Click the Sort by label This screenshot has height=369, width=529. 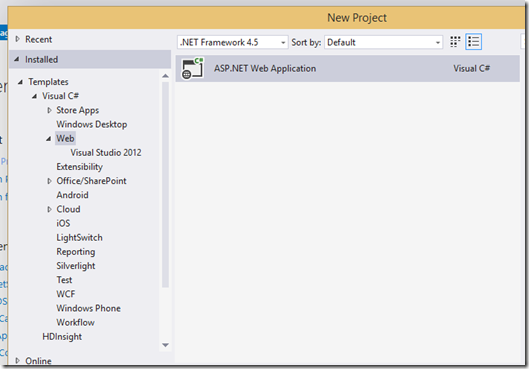click(x=306, y=42)
